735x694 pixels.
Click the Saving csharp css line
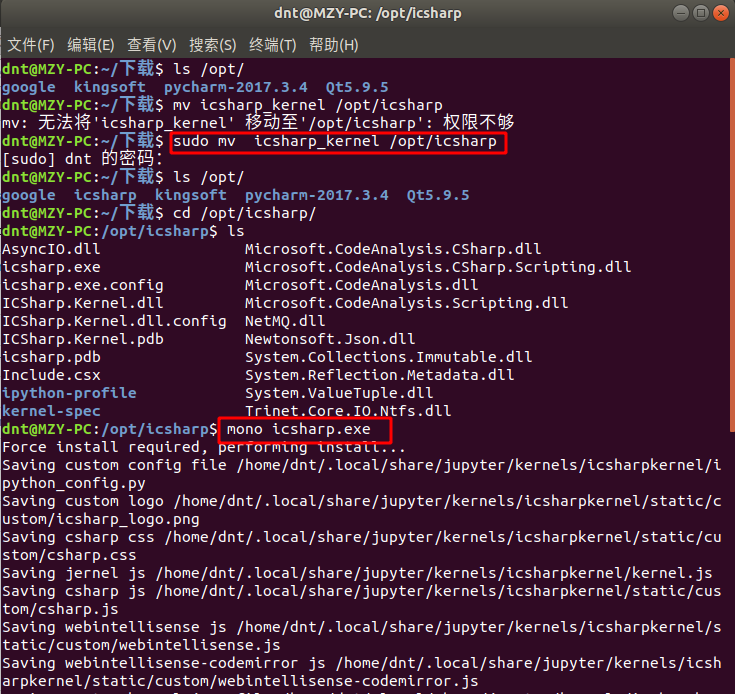tap(361, 546)
